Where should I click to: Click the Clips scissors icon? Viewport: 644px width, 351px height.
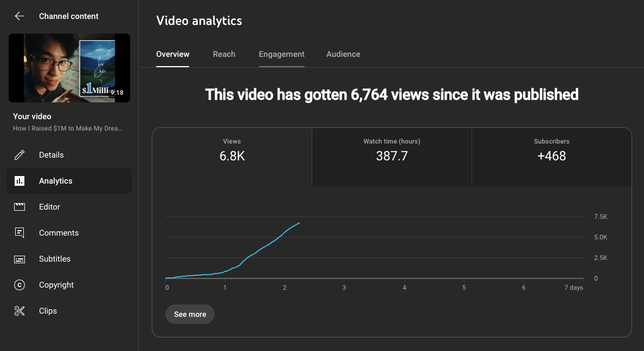pos(20,311)
